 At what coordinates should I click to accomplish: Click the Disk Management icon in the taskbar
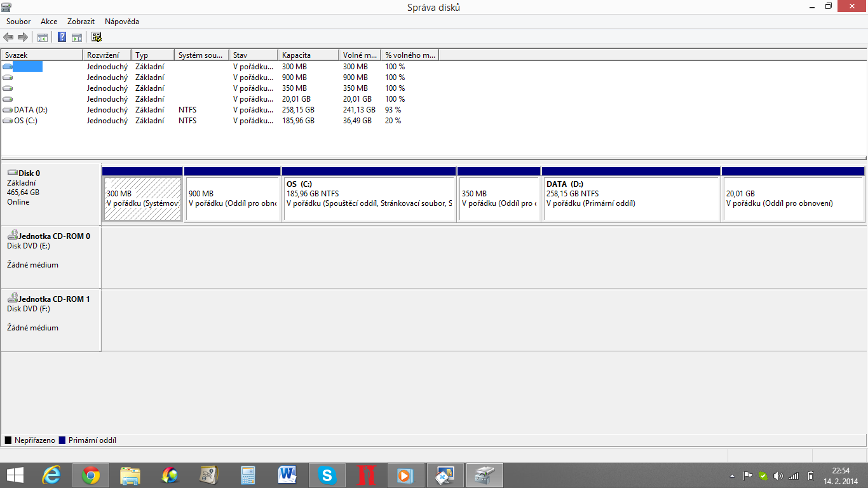[x=485, y=475]
